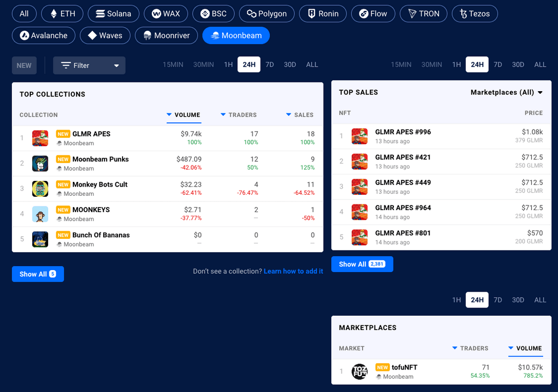Open Learn how to add it link
The width and height of the screenshot is (558, 392).
[x=293, y=271]
